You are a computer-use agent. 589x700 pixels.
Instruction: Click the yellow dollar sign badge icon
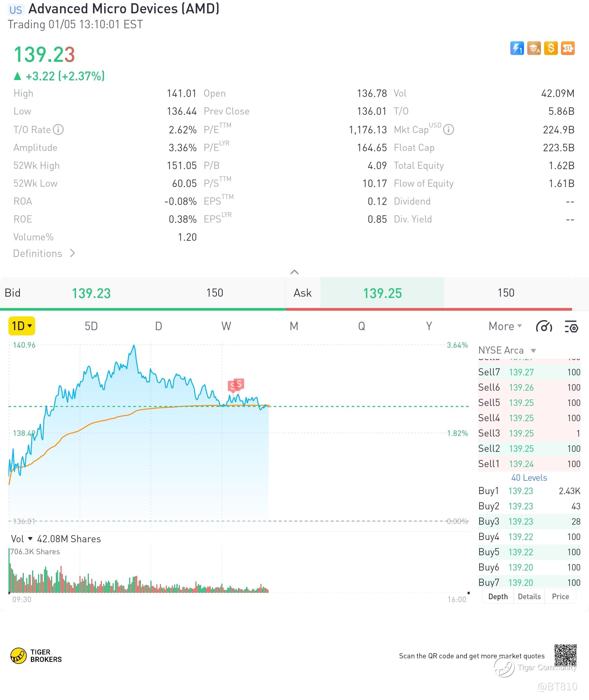click(x=551, y=48)
